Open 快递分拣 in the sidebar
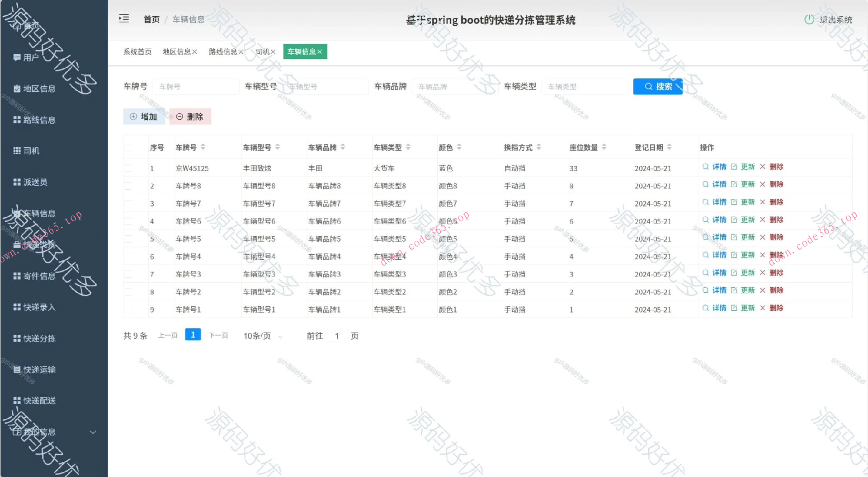Viewport: 868px width, 477px height. (34, 338)
